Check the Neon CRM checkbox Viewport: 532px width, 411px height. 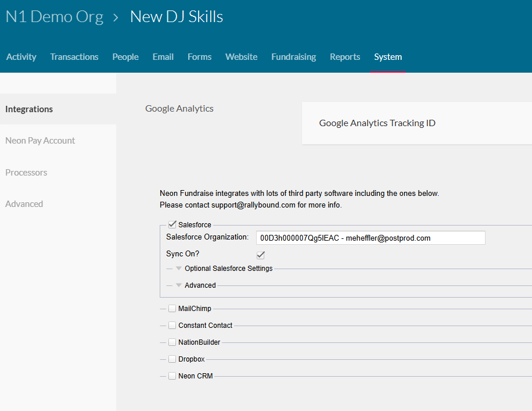click(172, 376)
